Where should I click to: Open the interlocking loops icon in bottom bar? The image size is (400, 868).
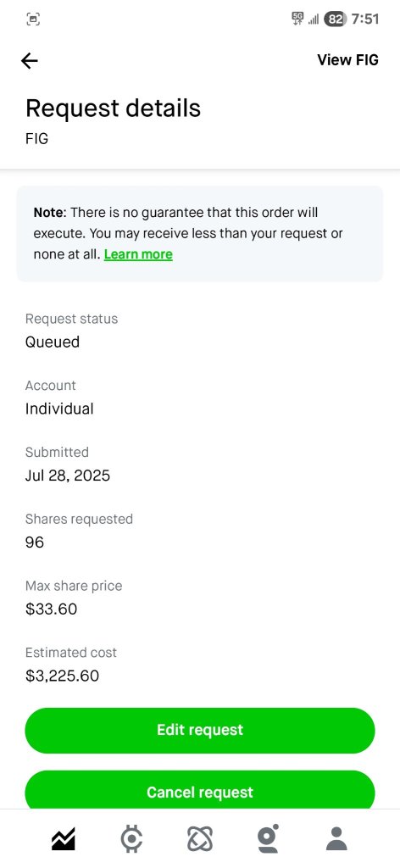pos(200,839)
